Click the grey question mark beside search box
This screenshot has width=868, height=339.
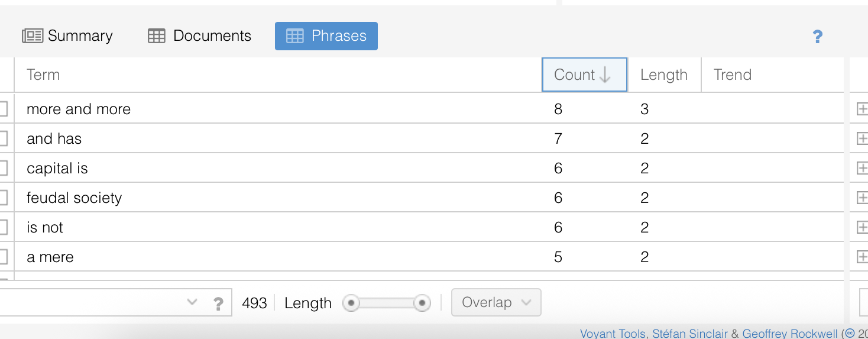click(218, 304)
